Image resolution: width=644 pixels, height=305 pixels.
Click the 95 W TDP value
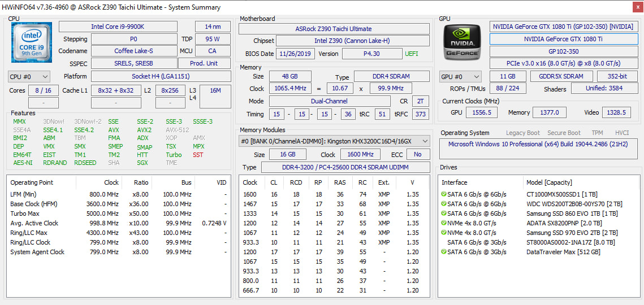[x=213, y=39]
